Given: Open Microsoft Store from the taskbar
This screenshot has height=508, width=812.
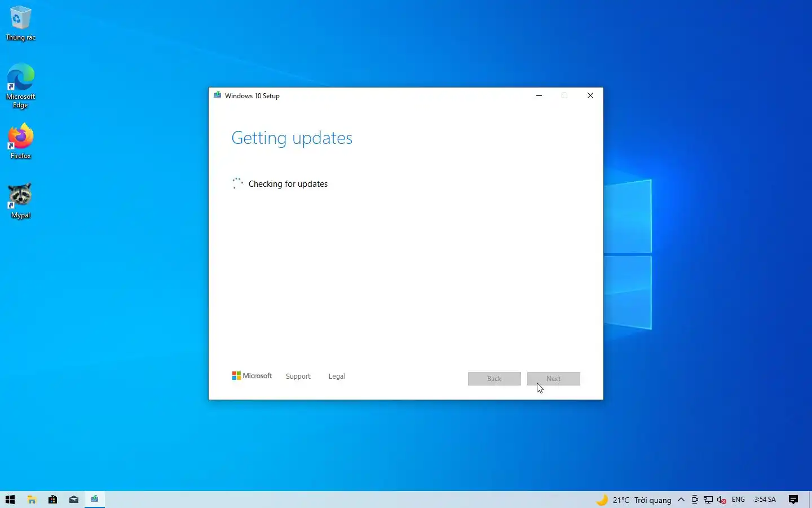Looking at the screenshot, I should point(52,500).
